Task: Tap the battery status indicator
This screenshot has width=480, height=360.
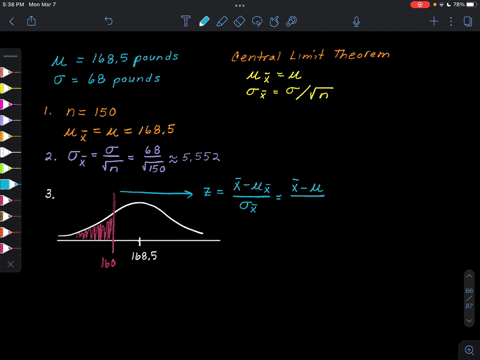Action: tap(471, 5)
